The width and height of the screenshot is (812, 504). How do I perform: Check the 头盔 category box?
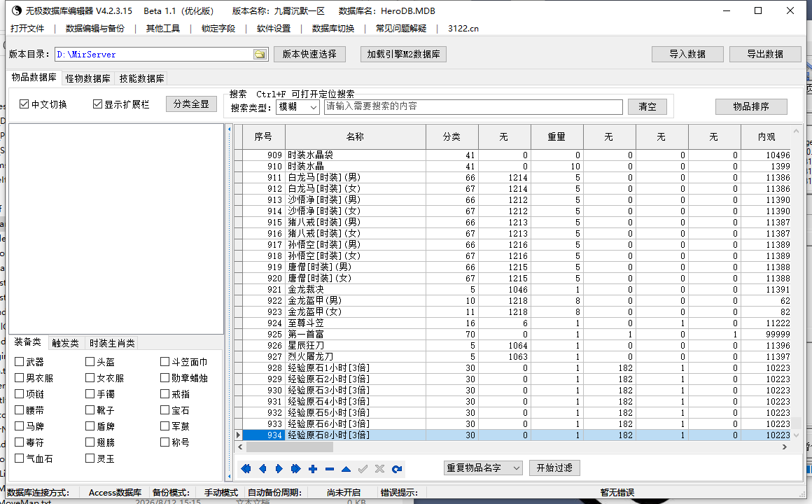coord(90,362)
